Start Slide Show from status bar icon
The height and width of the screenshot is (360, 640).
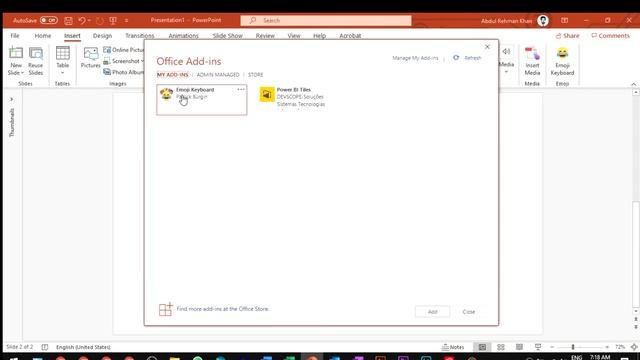[538, 347]
